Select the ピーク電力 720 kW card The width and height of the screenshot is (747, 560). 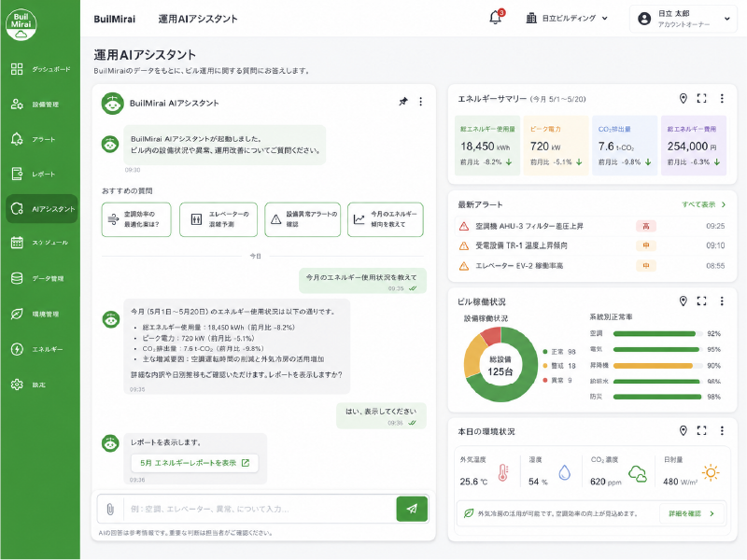click(x=556, y=146)
